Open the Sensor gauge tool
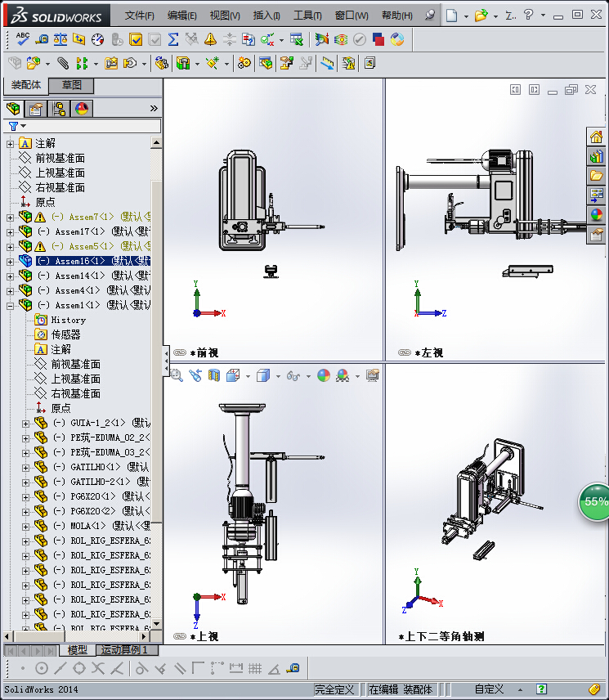 coord(98,39)
